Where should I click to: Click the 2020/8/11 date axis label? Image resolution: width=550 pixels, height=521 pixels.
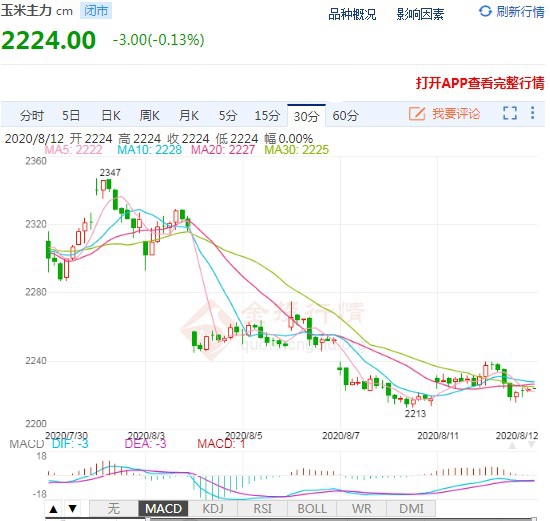438,436
